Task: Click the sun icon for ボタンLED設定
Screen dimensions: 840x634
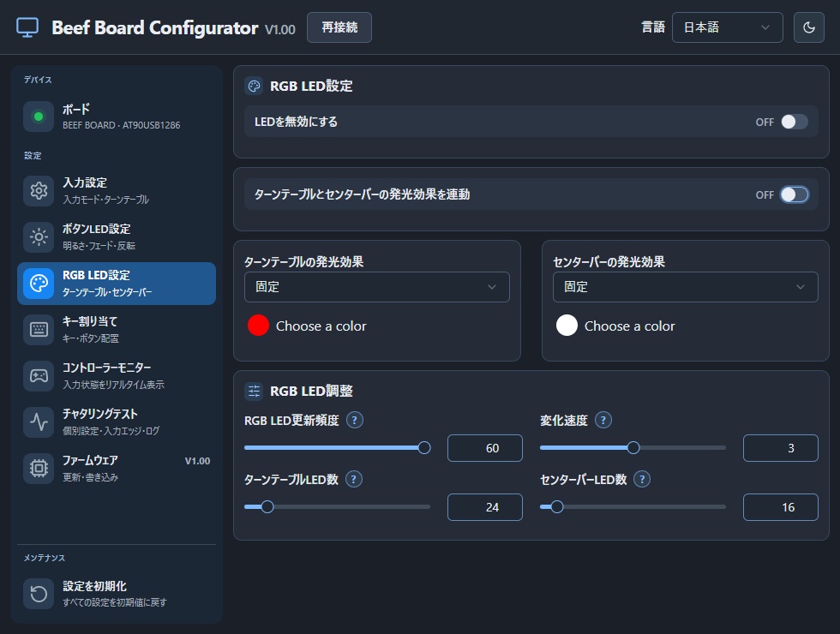Action: click(x=39, y=236)
